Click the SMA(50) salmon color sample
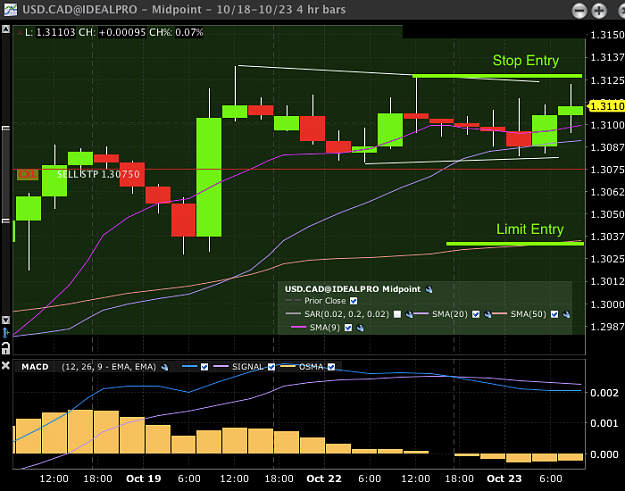This screenshot has height=491, width=625. (500, 314)
